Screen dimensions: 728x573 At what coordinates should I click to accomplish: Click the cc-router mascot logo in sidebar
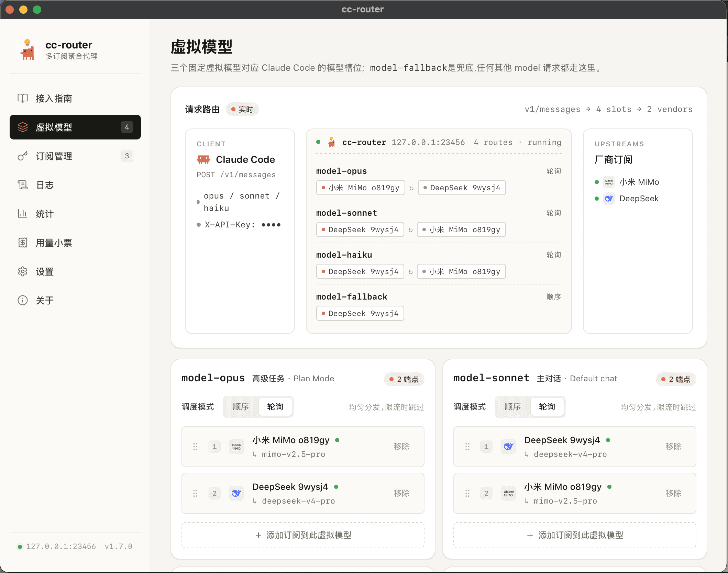click(27, 50)
